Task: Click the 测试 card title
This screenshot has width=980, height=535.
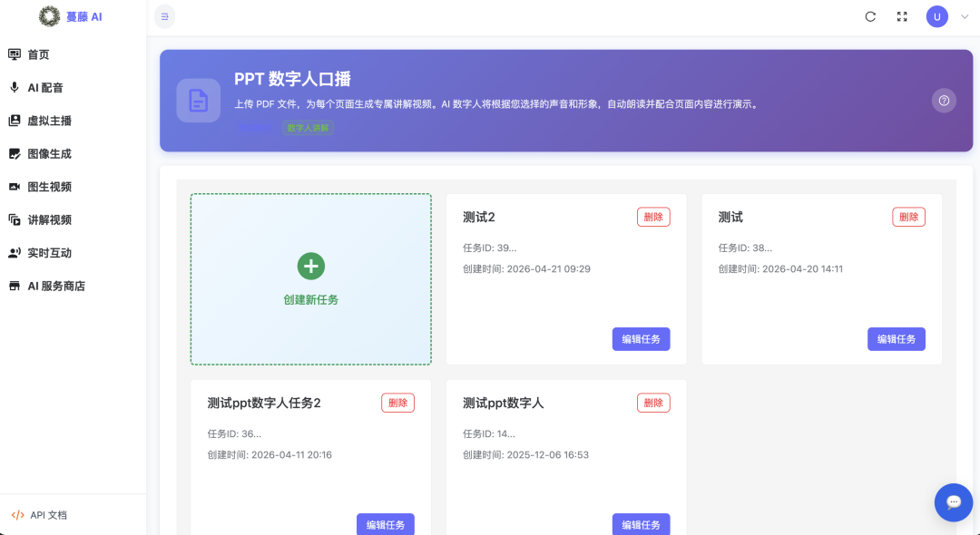Action: [x=730, y=218]
